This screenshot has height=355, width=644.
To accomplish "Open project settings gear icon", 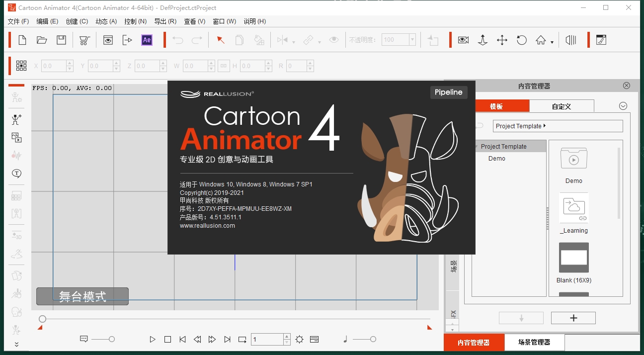I will (299, 339).
